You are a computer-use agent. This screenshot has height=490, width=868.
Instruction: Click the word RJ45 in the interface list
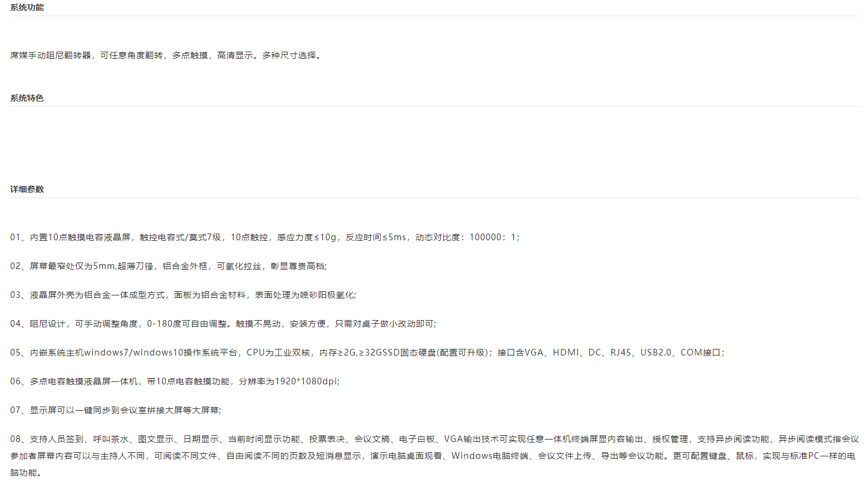pyautogui.click(x=621, y=352)
